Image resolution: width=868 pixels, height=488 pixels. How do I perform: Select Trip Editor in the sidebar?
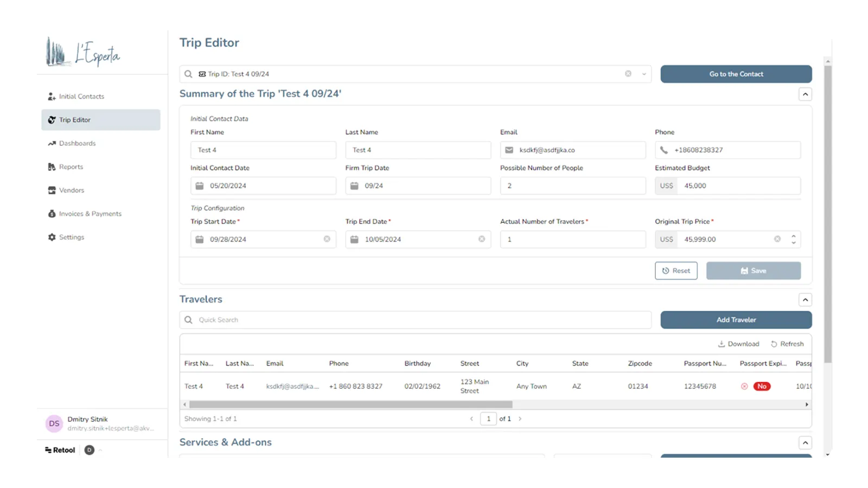tap(101, 120)
